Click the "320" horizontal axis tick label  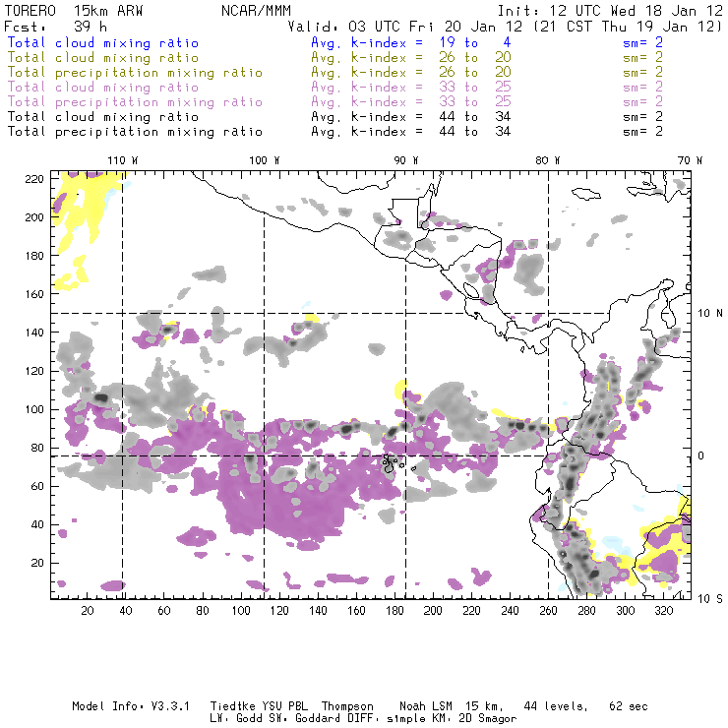[663, 611]
